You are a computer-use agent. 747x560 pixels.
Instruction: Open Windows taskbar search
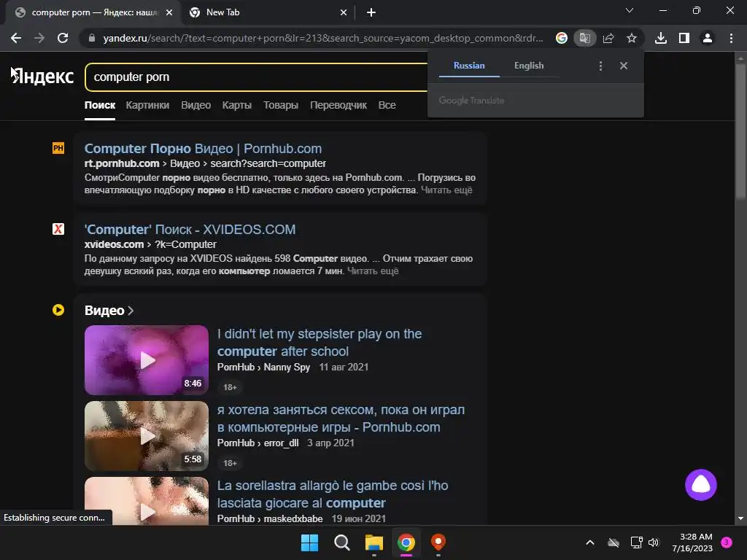341,542
